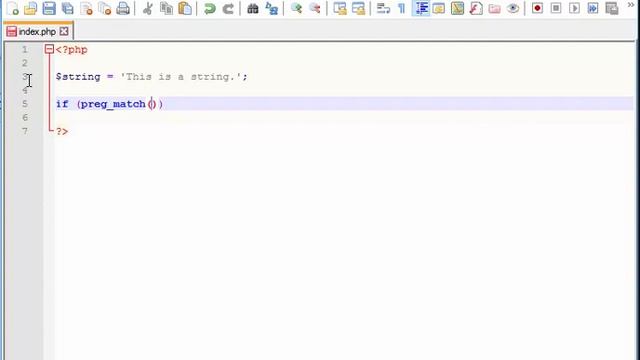The width and height of the screenshot is (640, 360).
Task: Paste clipboard with Paste icon
Action: [x=185, y=8]
